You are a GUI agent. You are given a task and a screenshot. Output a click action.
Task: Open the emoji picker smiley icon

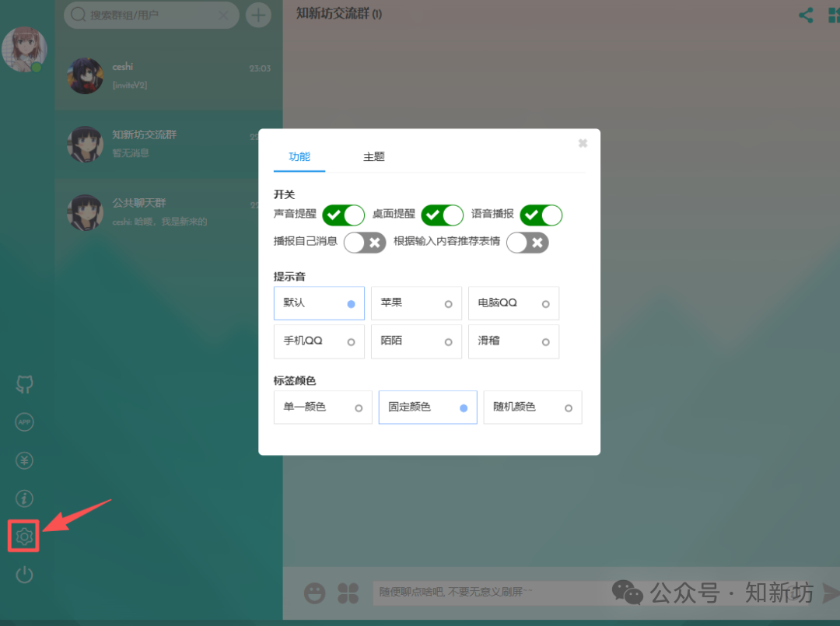pos(314,593)
